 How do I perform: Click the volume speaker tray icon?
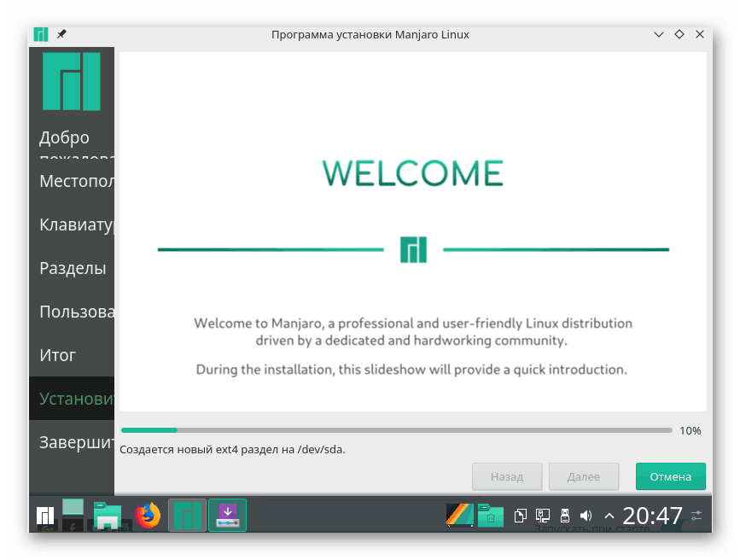(586, 515)
